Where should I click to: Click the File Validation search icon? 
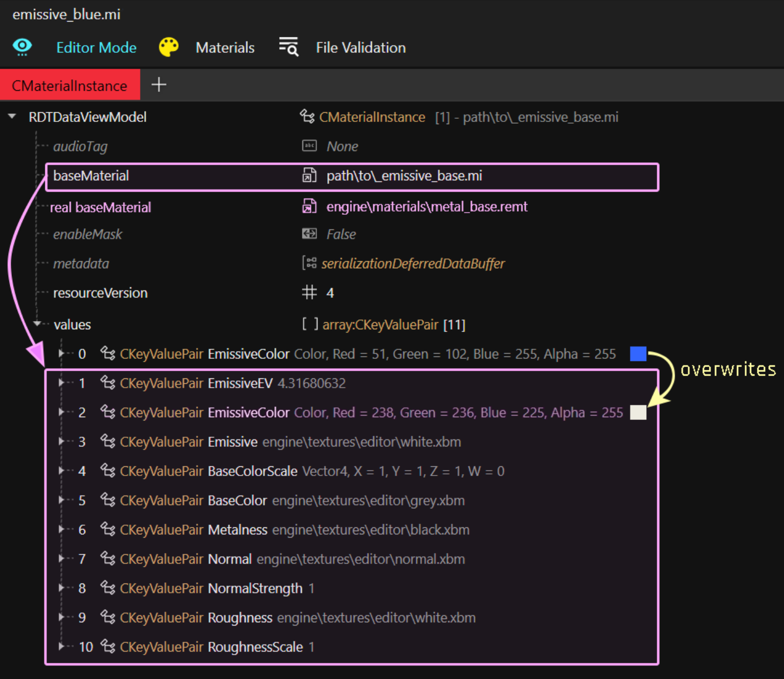(x=288, y=47)
